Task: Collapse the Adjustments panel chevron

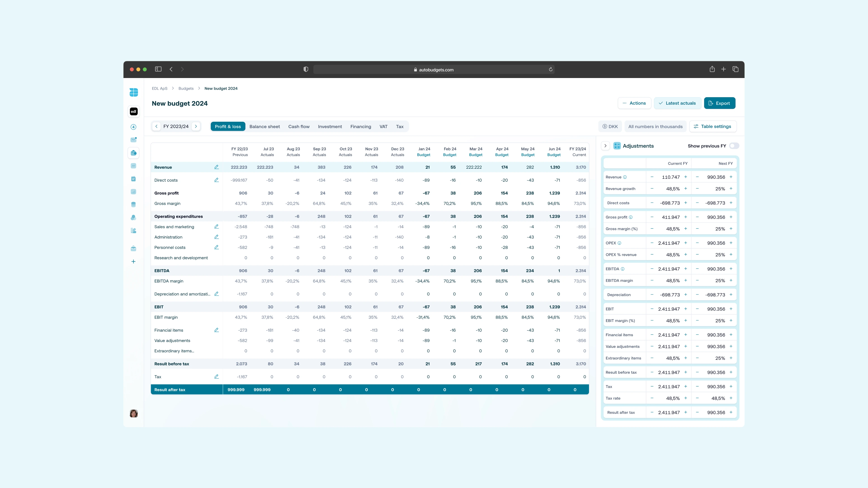Action: [605, 146]
